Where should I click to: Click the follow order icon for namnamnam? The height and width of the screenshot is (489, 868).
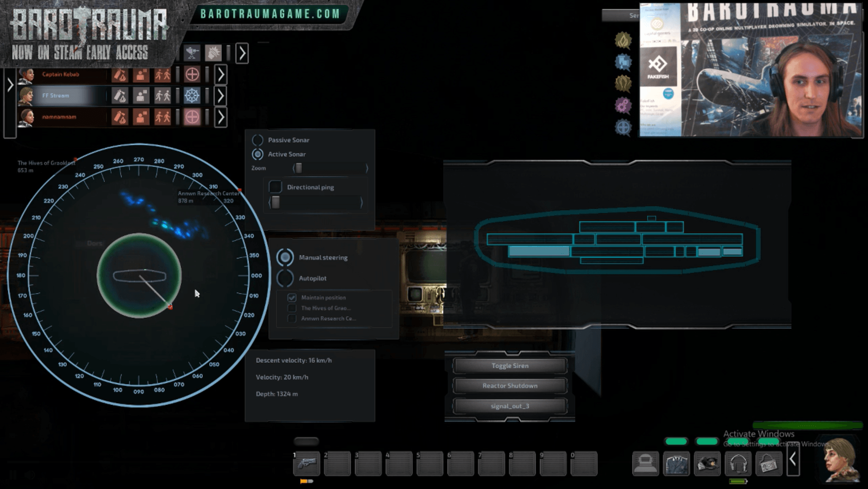pyautogui.click(x=162, y=117)
